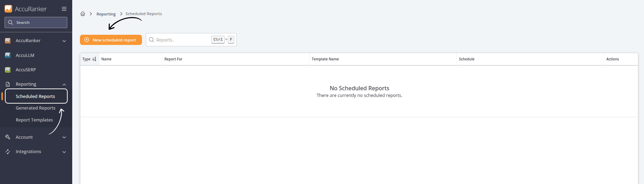Viewport: 644px width, 184px height.
Task: Expand the Integrations menu chevron
Action: pyautogui.click(x=64, y=152)
